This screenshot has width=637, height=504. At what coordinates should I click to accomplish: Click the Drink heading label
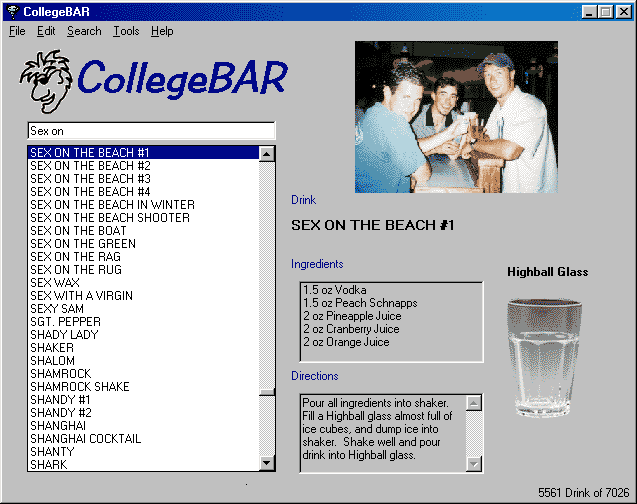pos(303,200)
